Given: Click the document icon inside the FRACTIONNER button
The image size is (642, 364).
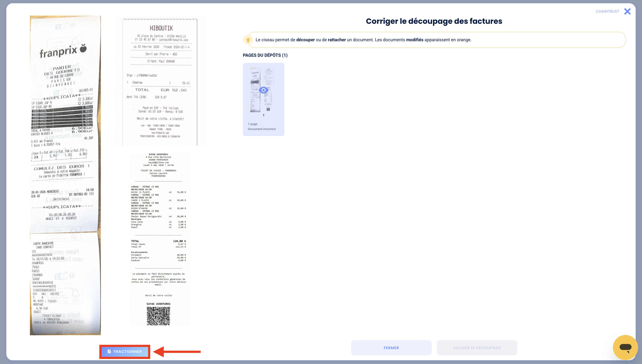Looking at the screenshot, I should (109, 352).
